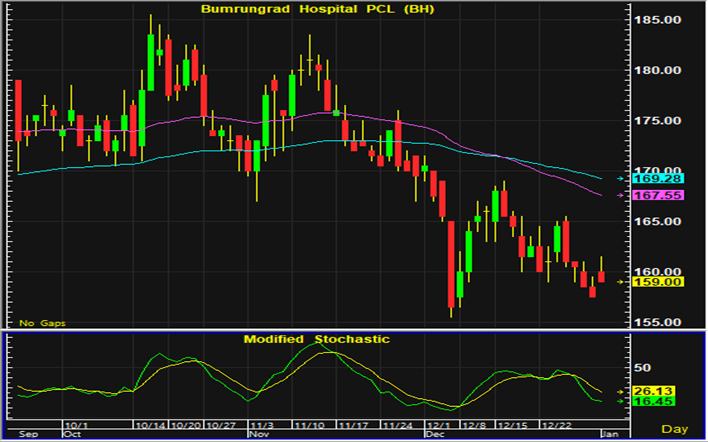708x442 pixels.
Task: Select the cyan 169.28 price tag
Action: click(656, 178)
